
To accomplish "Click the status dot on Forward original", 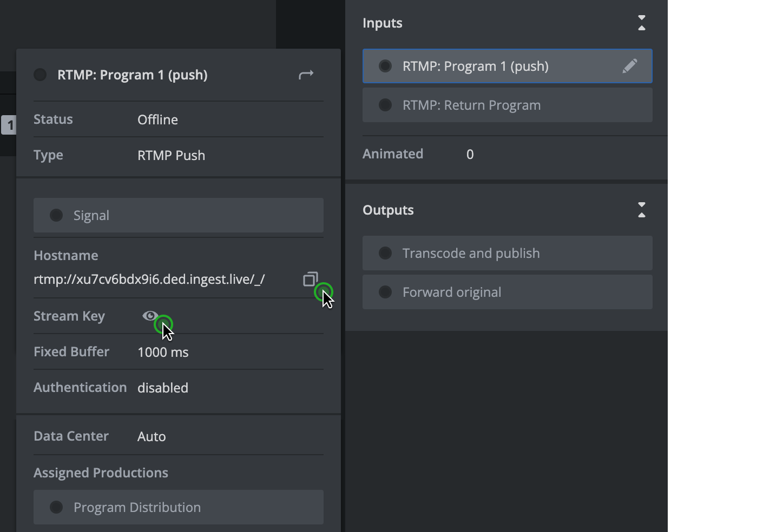I will click(385, 292).
